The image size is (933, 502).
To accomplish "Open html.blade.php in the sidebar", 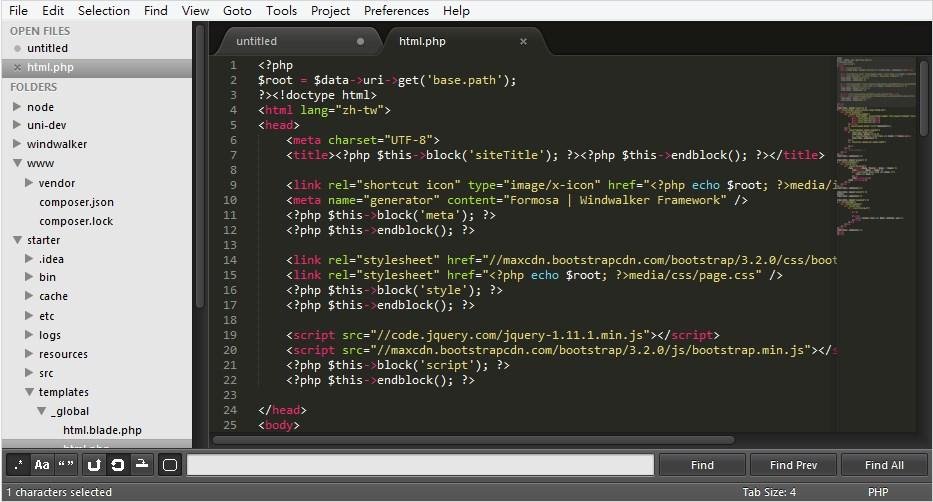I will 102,430.
